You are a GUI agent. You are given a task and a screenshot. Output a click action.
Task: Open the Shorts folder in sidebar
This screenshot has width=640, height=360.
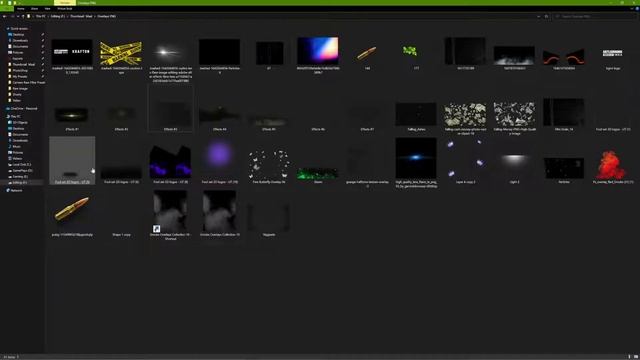17,94
